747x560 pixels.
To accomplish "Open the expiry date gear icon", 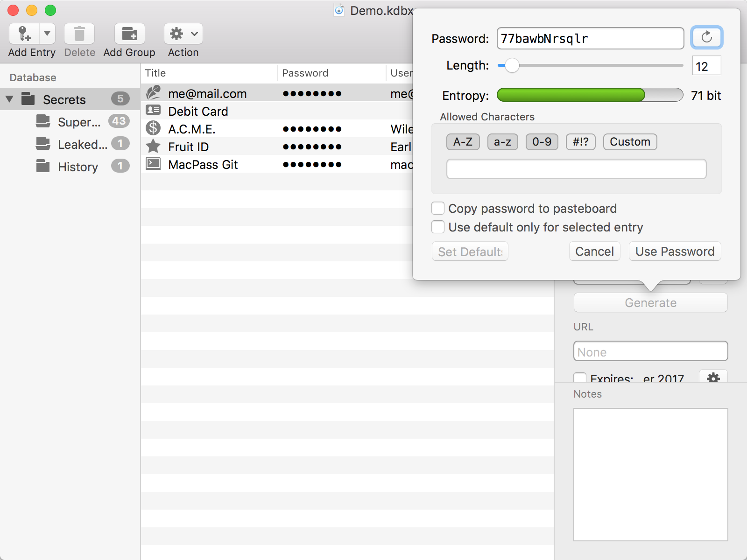I will coord(713,377).
